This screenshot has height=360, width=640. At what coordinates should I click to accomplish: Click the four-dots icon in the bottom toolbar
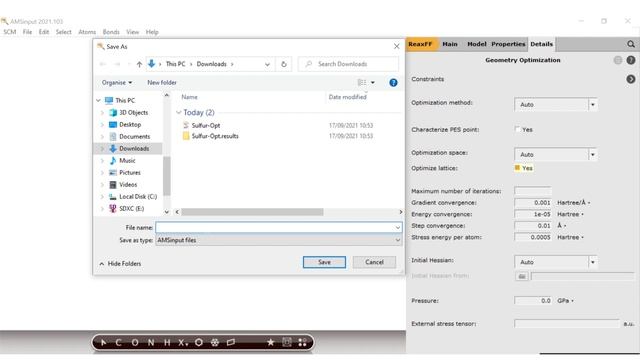(x=302, y=342)
